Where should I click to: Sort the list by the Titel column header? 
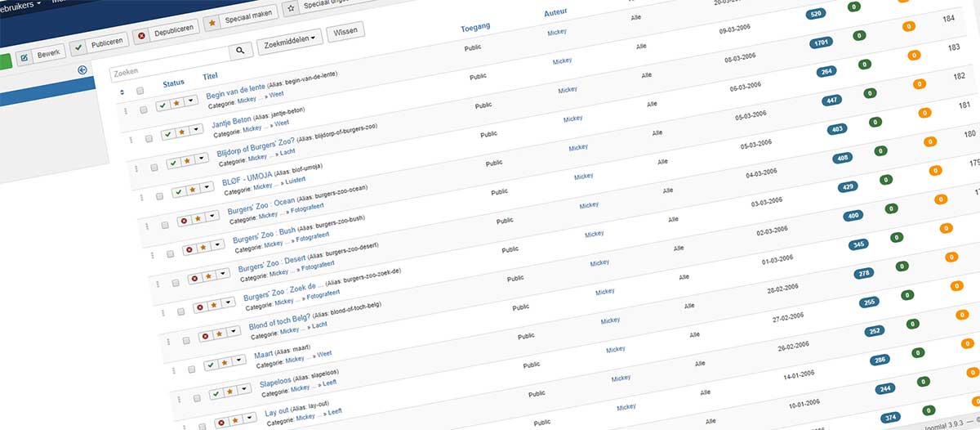point(210,76)
